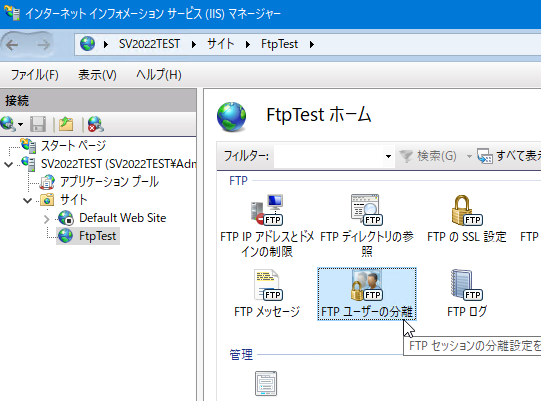
Task: Select SV2022TEST server node in tree
Action: (118, 164)
